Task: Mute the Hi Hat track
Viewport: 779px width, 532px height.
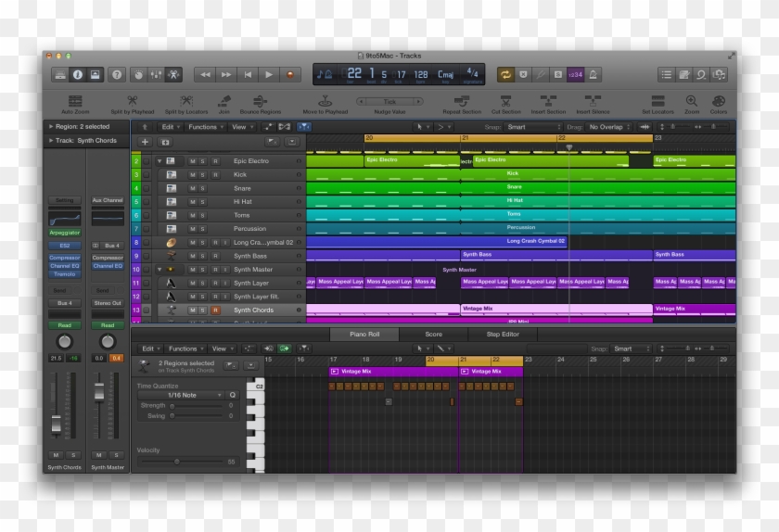Action: pos(193,202)
